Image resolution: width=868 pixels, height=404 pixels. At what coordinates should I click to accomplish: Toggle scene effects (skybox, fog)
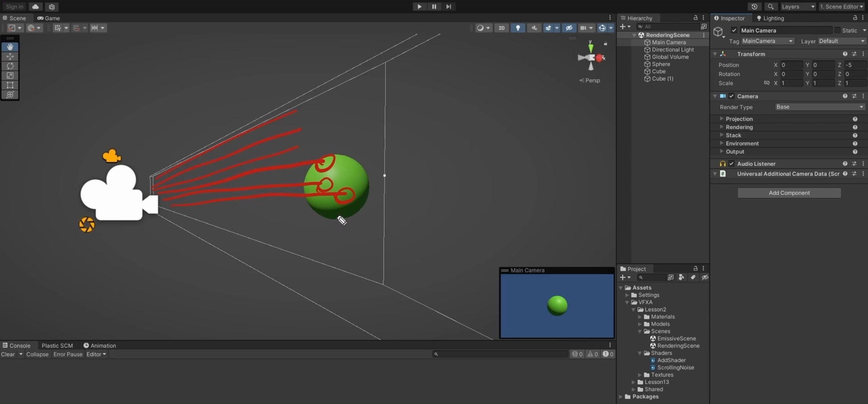click(548, 28)
